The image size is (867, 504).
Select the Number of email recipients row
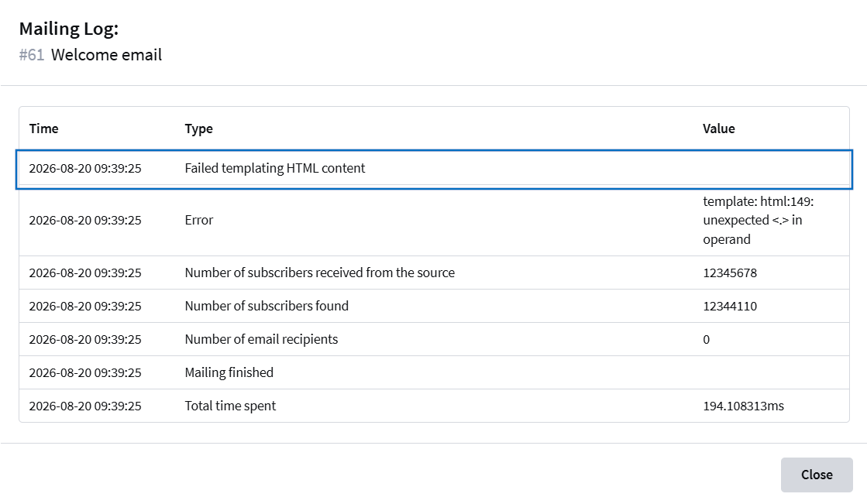(434, 339)
